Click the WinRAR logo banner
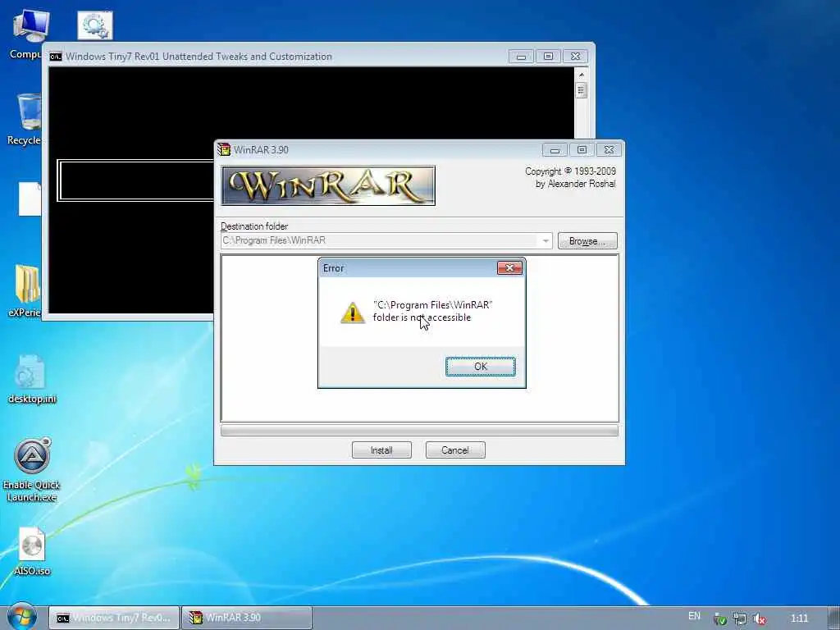 328,186
